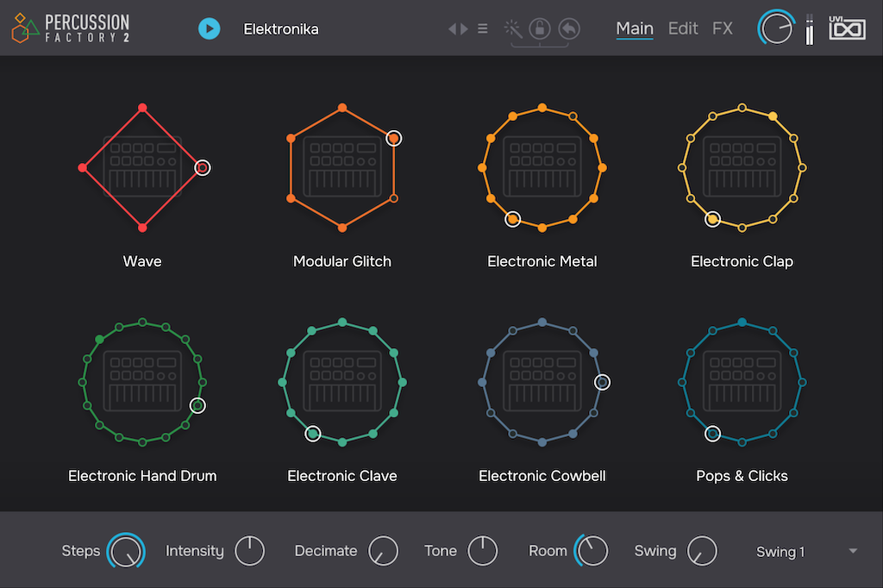Image resolution: width=883 pixels, height=588 pixels.
Task: Click the Wave label
Action: pyautogui.click(x=142, y=261)
